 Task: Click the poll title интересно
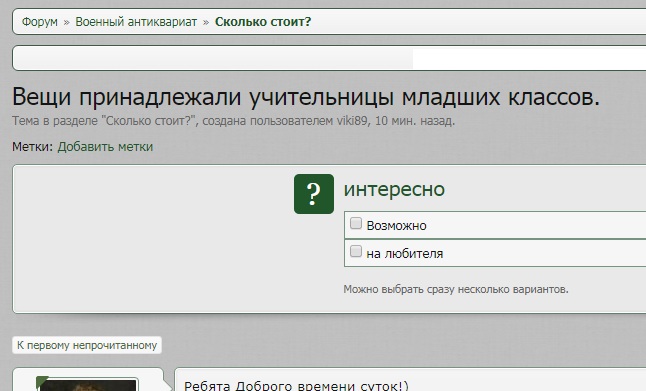pos(394,189)
